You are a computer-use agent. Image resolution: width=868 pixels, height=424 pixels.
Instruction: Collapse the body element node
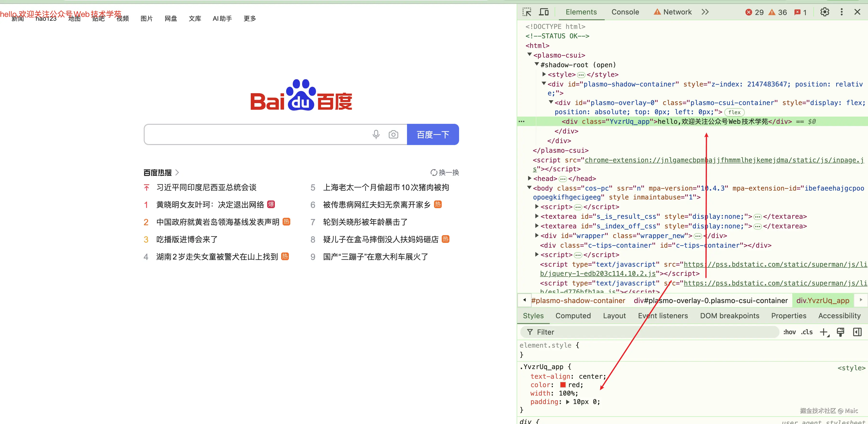(x=529, y=188)
